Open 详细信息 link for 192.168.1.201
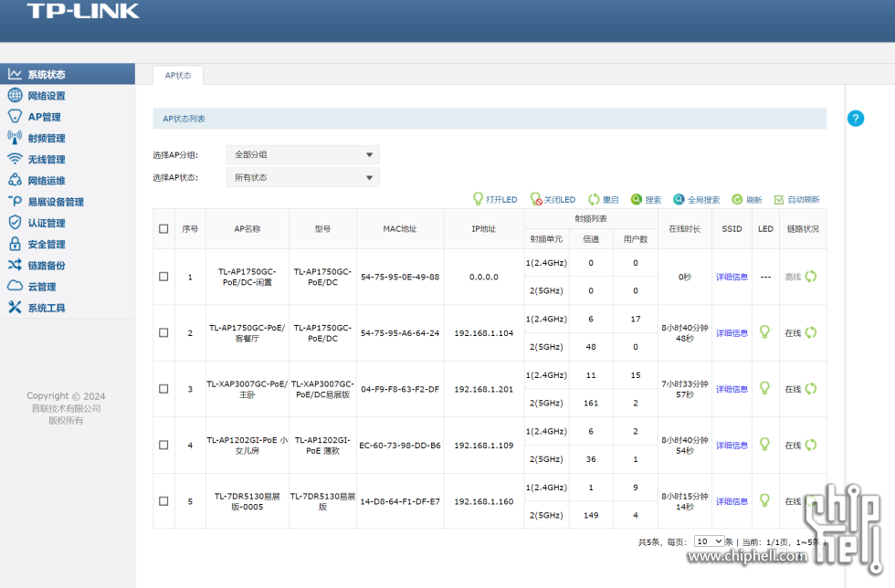895x588 pixels. point(732,389)
